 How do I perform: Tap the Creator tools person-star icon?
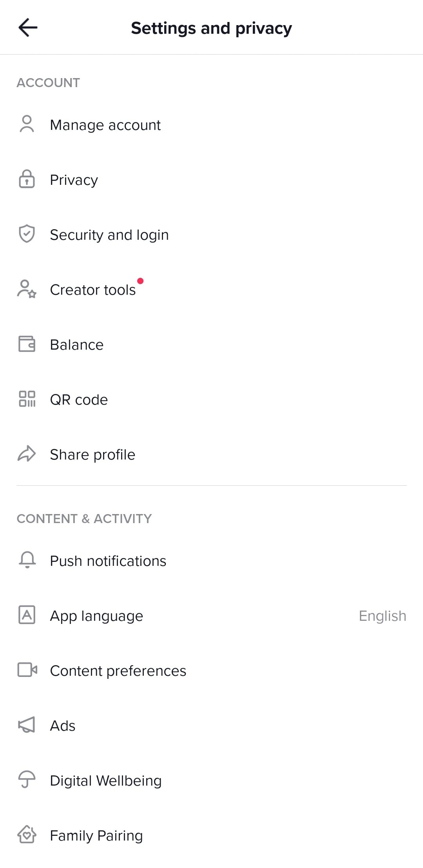pos(27,289)
